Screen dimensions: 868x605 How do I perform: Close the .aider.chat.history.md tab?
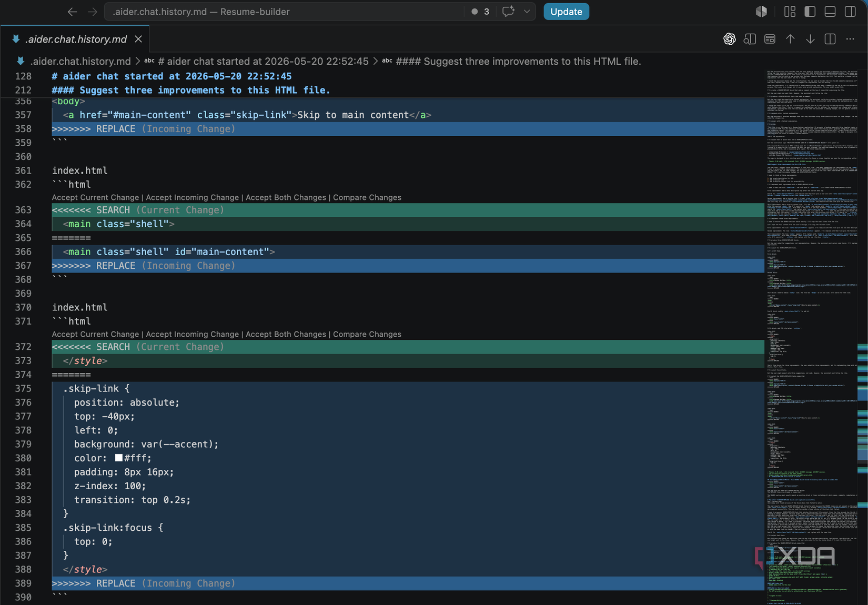point(138,39)
